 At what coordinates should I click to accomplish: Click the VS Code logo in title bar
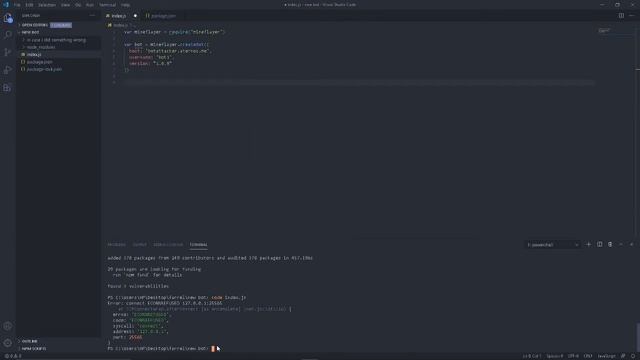tap(6, 5)
